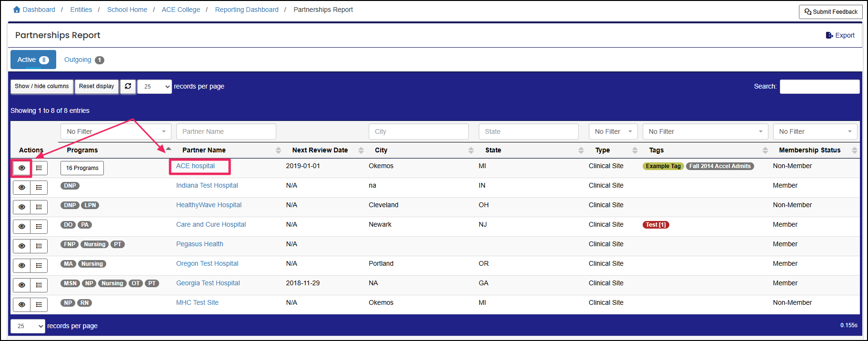View Pegasus Health via eye icon

pos(22,246)
